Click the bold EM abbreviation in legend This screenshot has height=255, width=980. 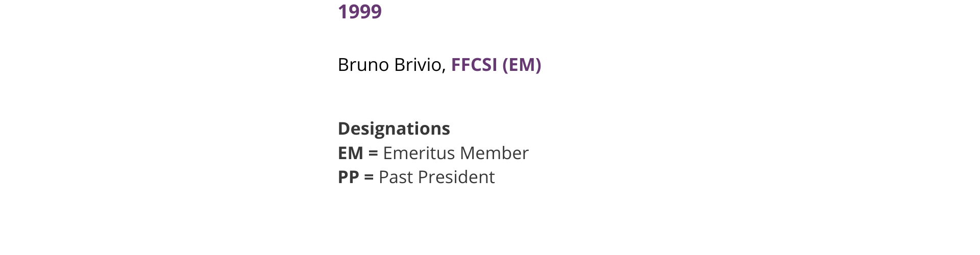(350, 153)
